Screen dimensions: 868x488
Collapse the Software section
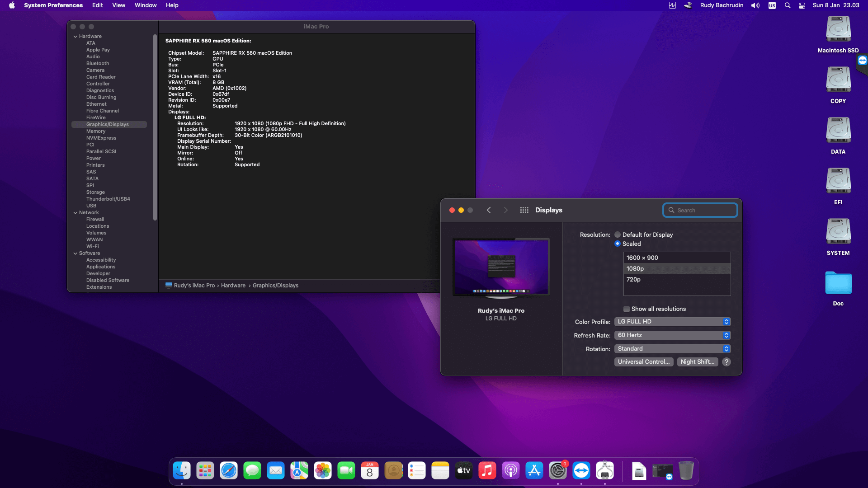pos(75,253)
